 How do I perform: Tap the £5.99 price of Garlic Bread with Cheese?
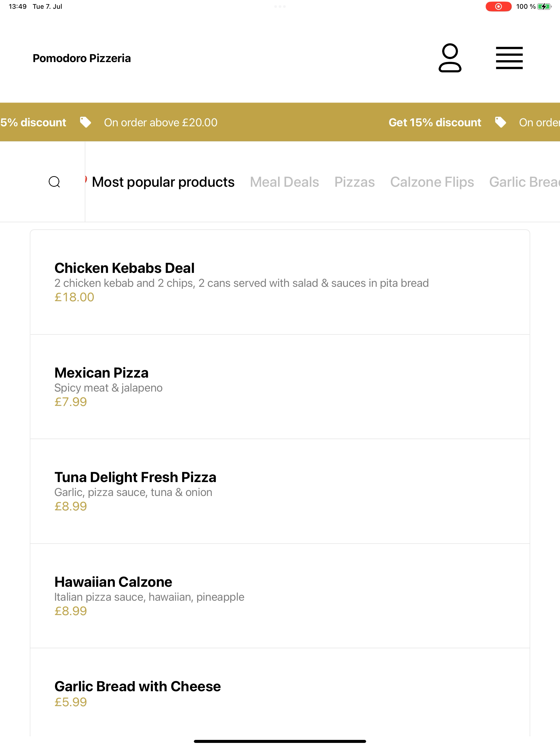pyautogui.click(x=71, y=702)
